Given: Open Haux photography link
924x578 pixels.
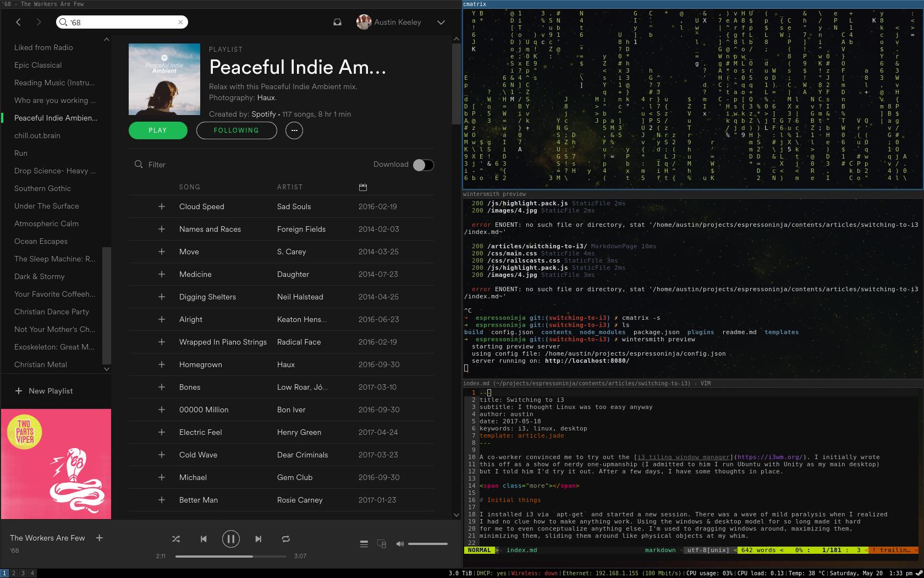Looking at the screenshot, I should (266, 97).
